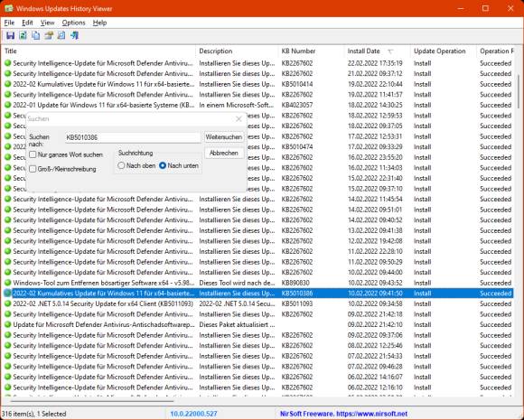Screen dimensions: 524x420
Task: Click sort arrow in Install Date header
Action: click(x=390, y=51)
